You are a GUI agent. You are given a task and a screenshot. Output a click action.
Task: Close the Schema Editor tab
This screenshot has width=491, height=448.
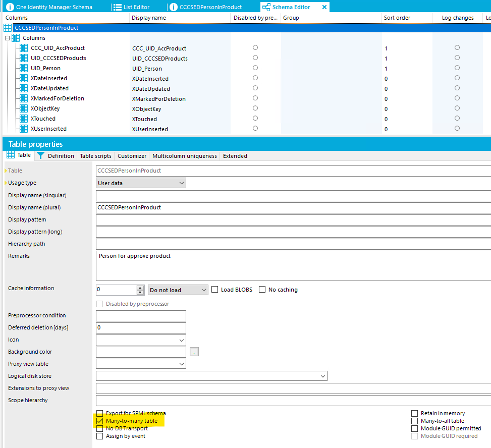[324, 7]
